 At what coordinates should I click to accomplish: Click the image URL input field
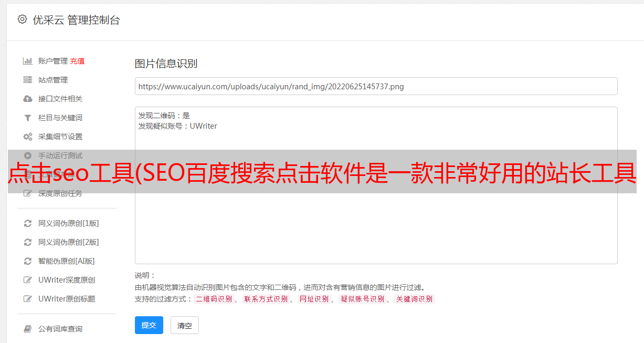point(376,86)
